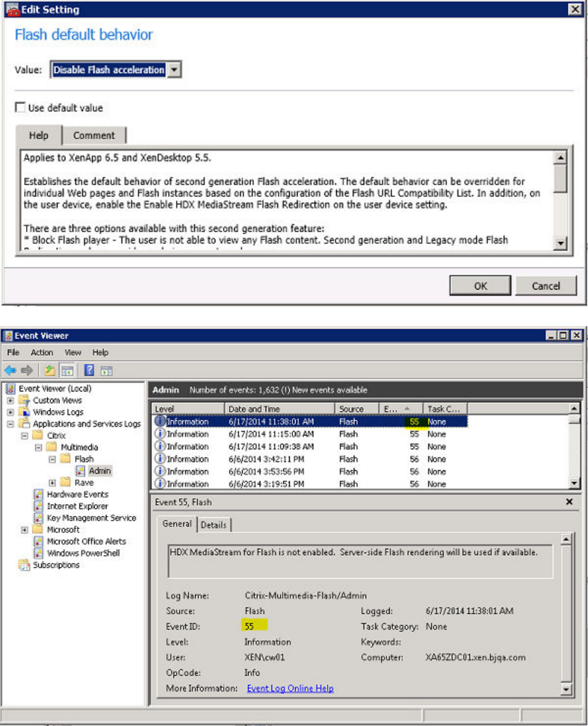Open the View menu

72,352
